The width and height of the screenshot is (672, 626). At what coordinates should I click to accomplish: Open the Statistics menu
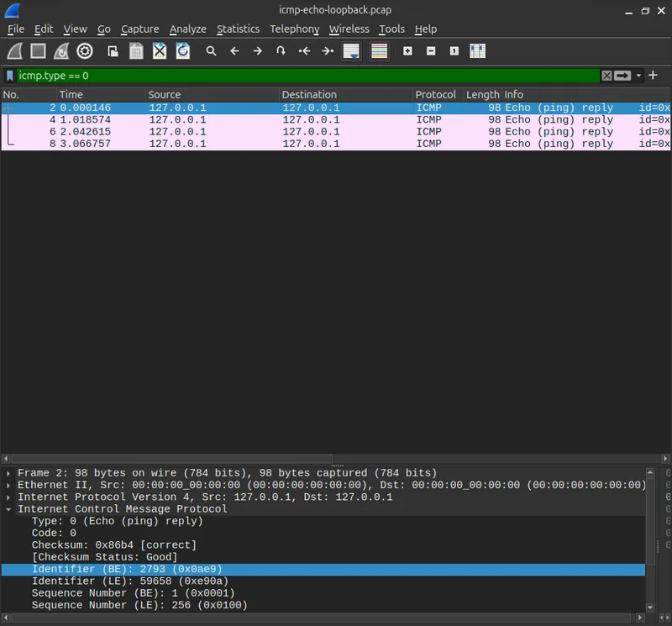(x=238, y=29)
